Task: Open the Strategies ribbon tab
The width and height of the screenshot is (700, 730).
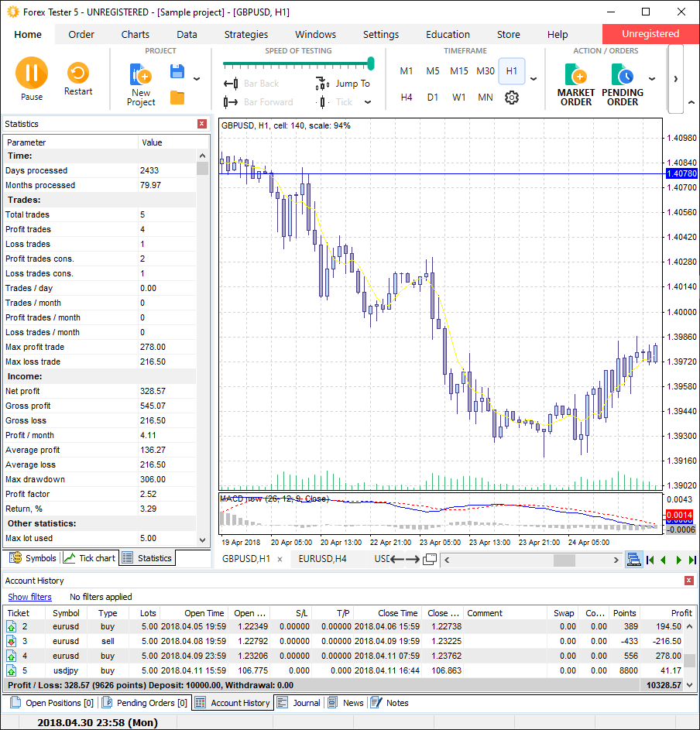Action: [246, 35]
